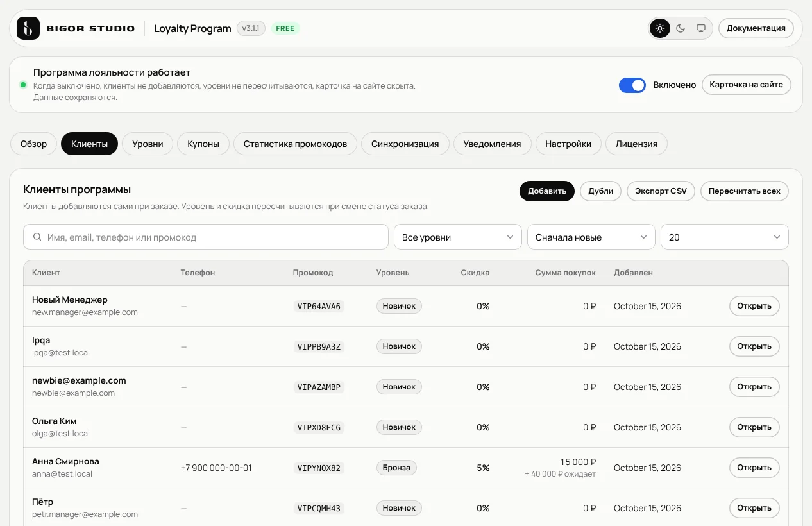Screen dimensions: 812x526
Task: Switch to dark theme moon icon
Action: 681,28
